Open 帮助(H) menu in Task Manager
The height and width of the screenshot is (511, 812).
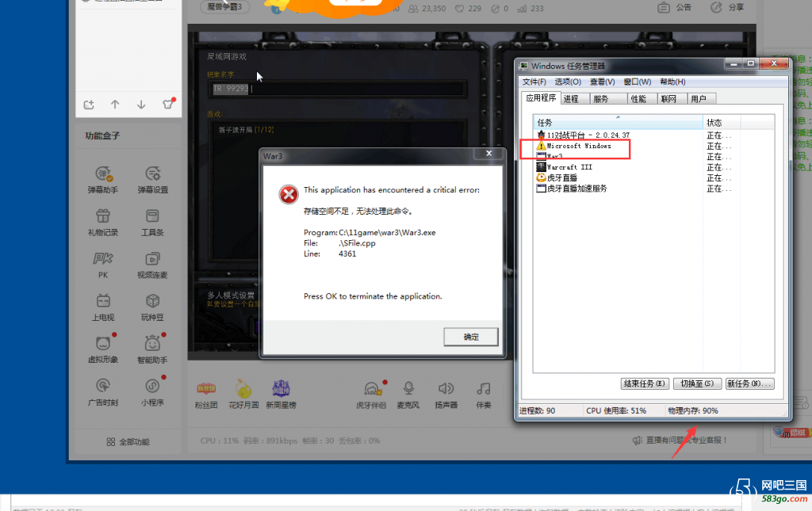tap(672, 82)
